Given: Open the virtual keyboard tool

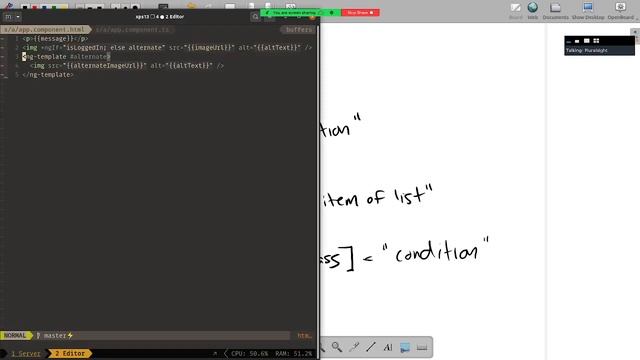Looking at the screenshot, I should pyautogui.click(x=422, y=347).
